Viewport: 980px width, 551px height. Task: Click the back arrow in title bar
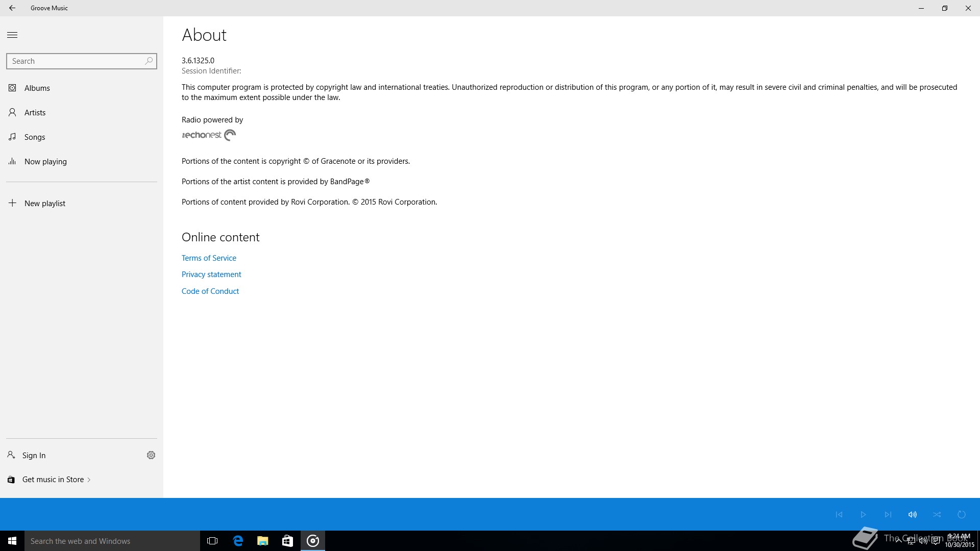click(x=12, y=8)
